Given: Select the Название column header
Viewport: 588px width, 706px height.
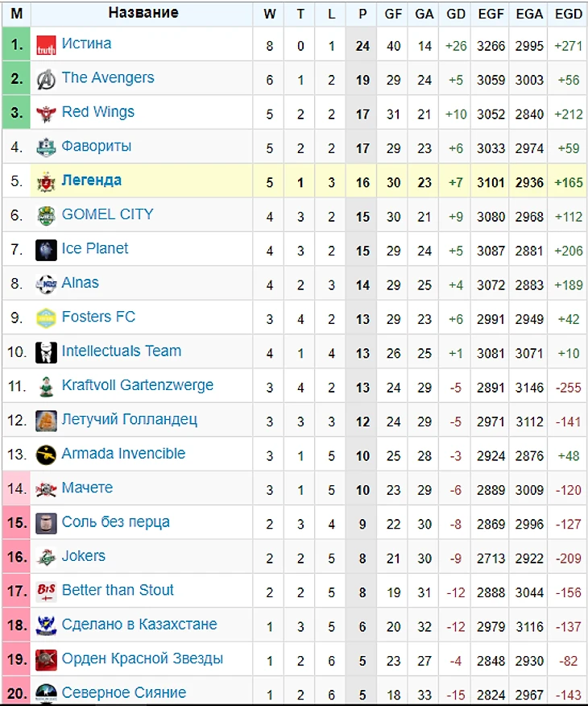Looking at the screenshot, I should click(x=143, y=13).
